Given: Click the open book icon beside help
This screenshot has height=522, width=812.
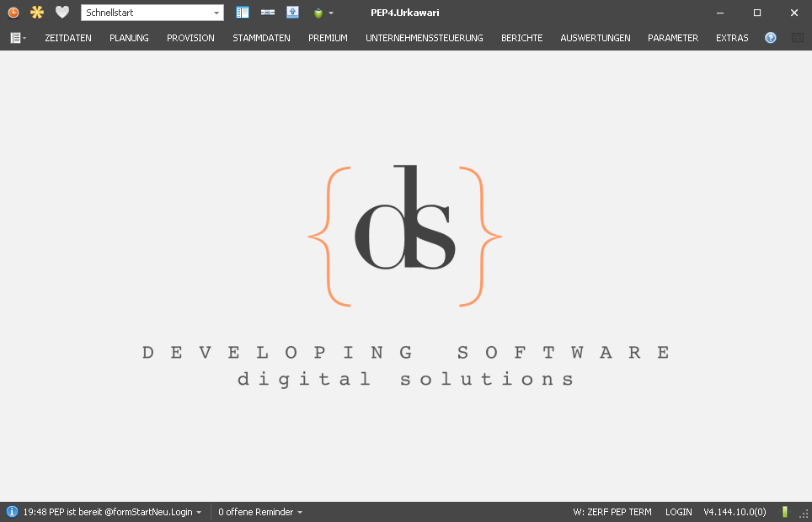Looking at the screenshot, I should pyautogui.click(x=798, y=38).
